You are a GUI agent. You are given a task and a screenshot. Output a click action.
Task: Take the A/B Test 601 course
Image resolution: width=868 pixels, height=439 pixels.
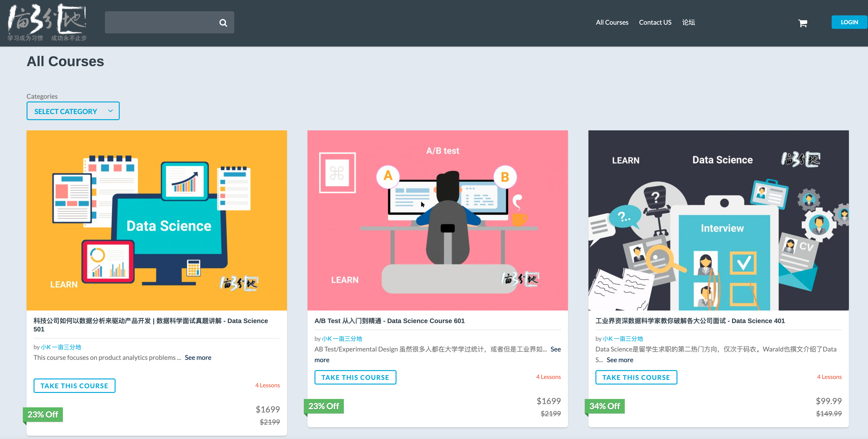[x=355, y=377]
